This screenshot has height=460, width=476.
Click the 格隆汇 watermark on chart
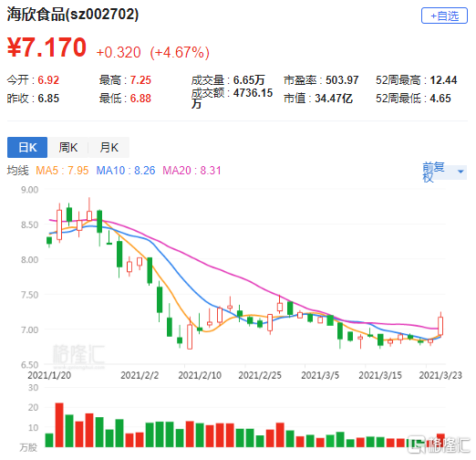[78, 355]
